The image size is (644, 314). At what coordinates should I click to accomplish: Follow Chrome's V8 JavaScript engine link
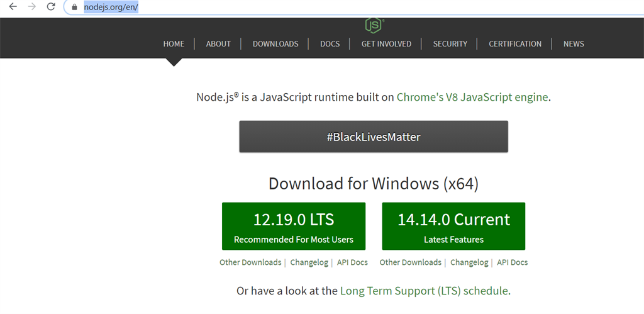[x=472, y=98]
